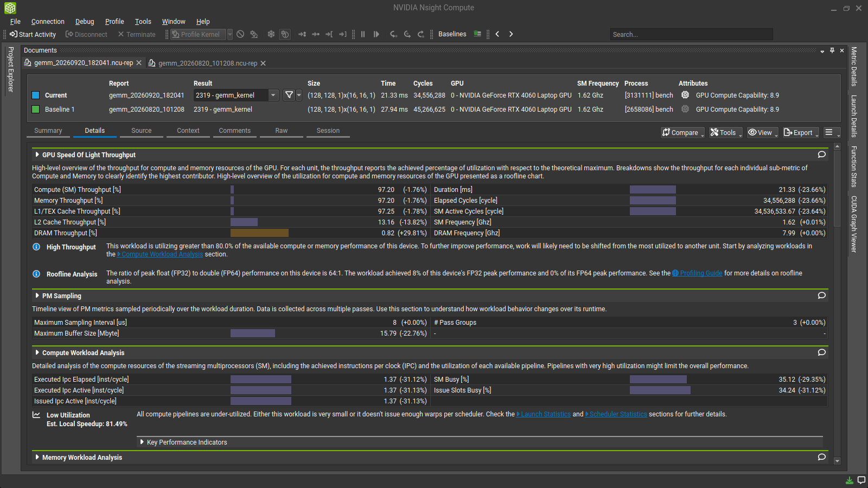Screen dimensions: 868x488
Task: Open the Compare dropdown button
Action: (682, 132)
